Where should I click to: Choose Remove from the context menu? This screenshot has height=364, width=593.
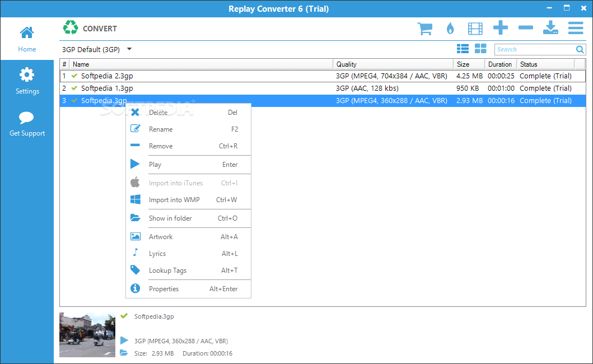coord(188,146)
